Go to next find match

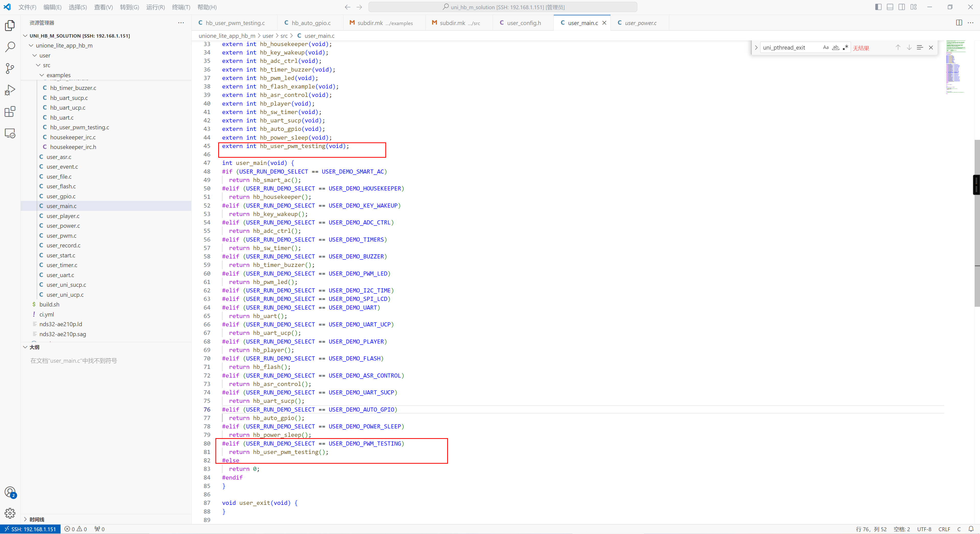tap(909, 48)
